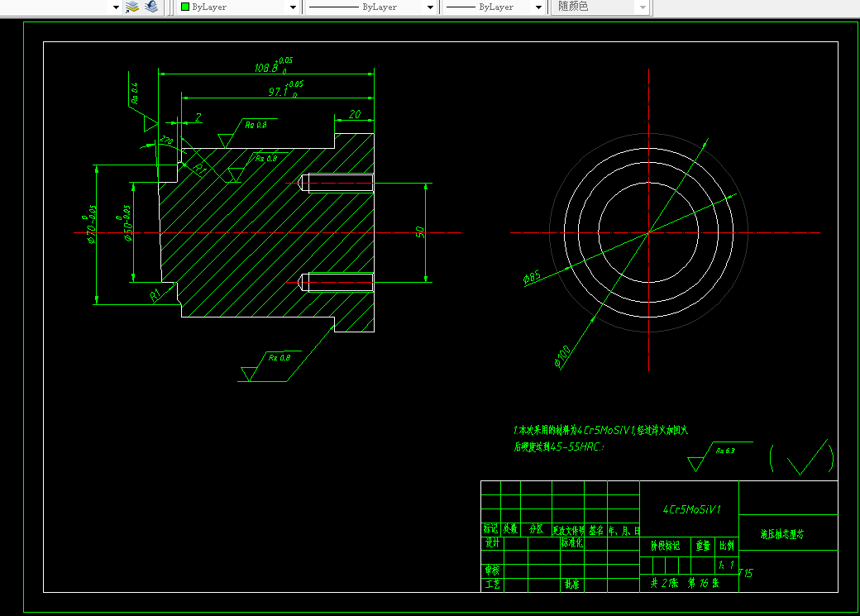Image resolution: width=860 pixels, height=616 pixels.
Task: Click the checkmark symbol inside the parentheses
Action: tap(807, 457)
